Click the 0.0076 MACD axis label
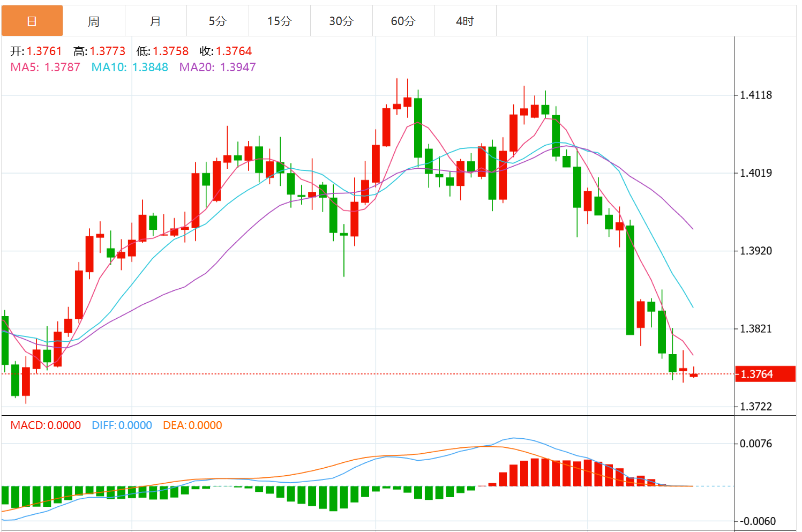 755,444
